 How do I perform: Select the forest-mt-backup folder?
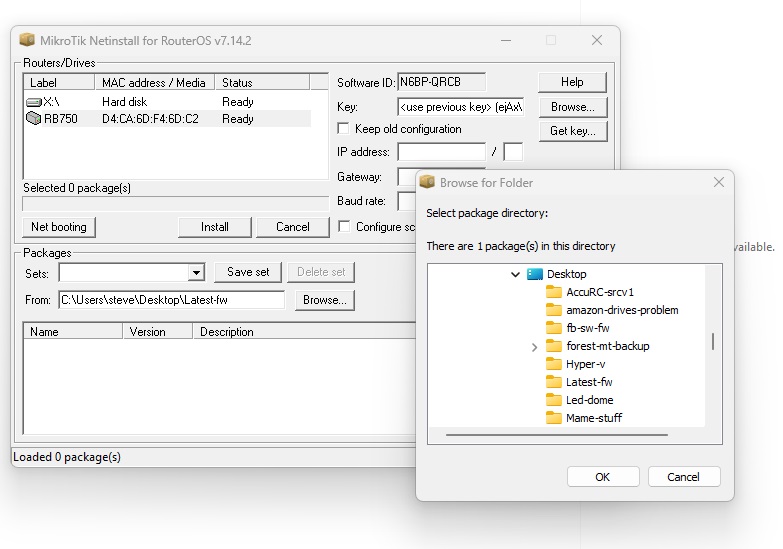tap(608, 346)
